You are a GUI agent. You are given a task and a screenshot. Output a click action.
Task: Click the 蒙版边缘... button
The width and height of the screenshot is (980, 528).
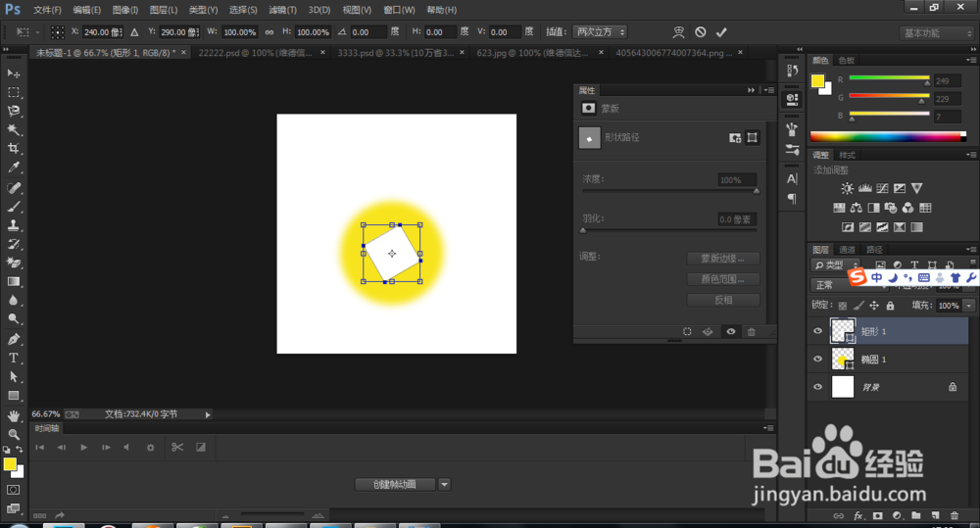point(723,258)
